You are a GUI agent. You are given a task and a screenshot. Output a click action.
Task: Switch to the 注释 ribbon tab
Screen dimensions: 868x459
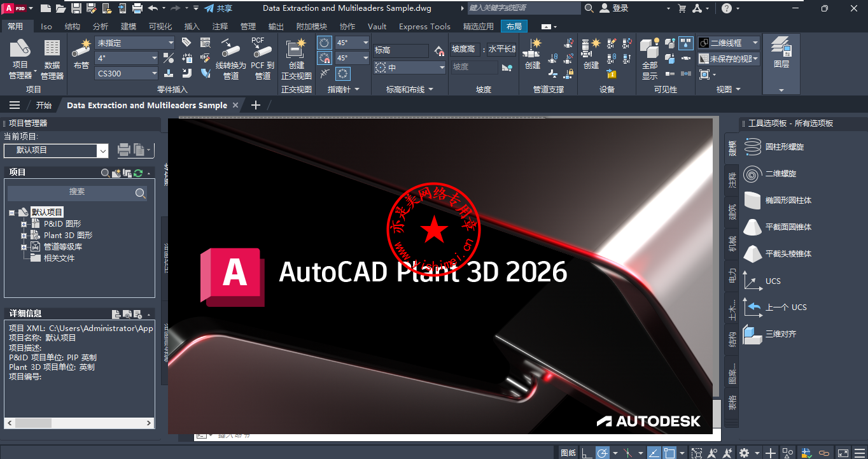(220, 27)
